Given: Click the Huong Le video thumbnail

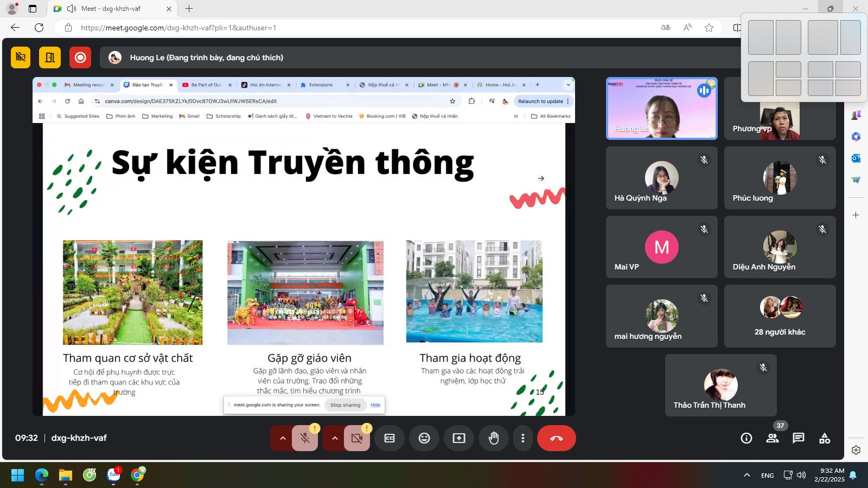Looking at the screenshot, I should coord(661,108).
